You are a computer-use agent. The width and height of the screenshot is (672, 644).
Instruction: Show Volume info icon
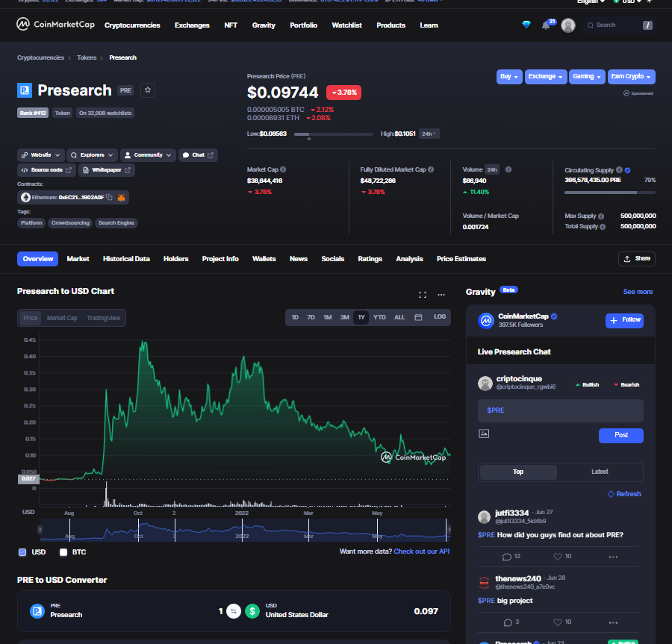(x=508, y=169)
